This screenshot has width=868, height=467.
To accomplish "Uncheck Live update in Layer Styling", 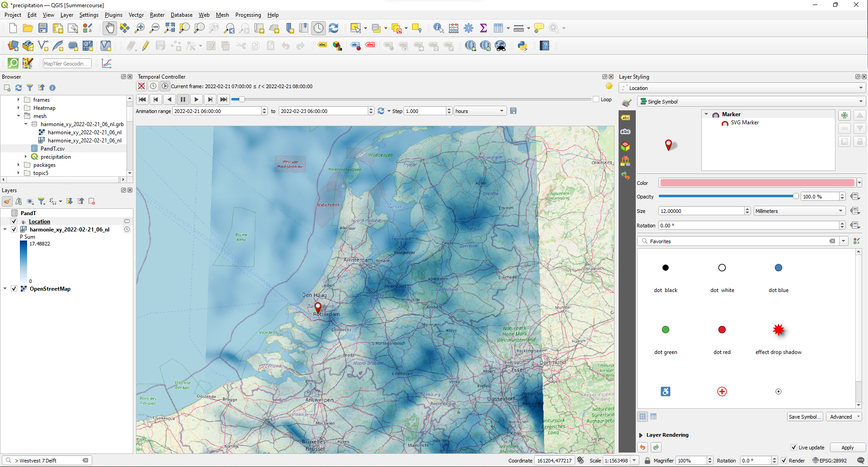I will (794, 447).
